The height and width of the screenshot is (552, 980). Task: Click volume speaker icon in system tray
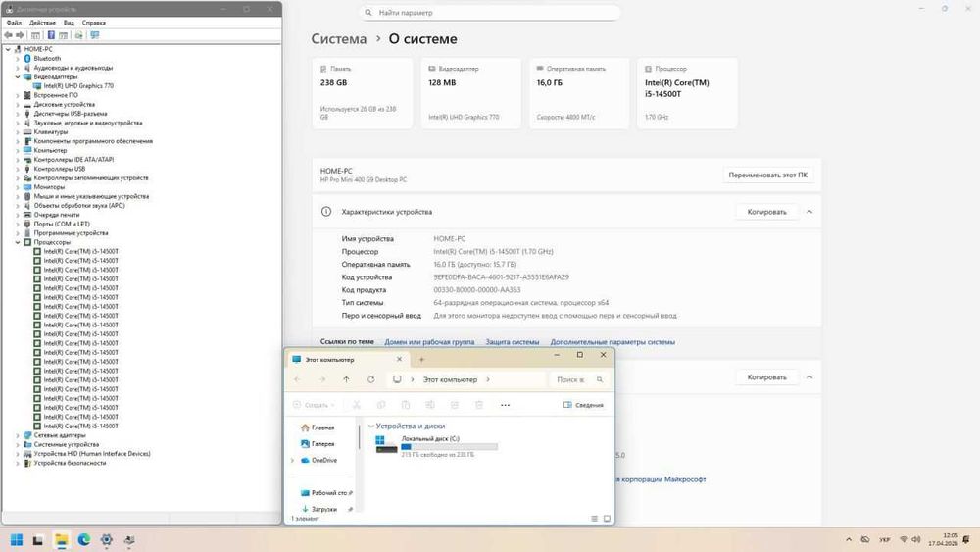(916, 539)
